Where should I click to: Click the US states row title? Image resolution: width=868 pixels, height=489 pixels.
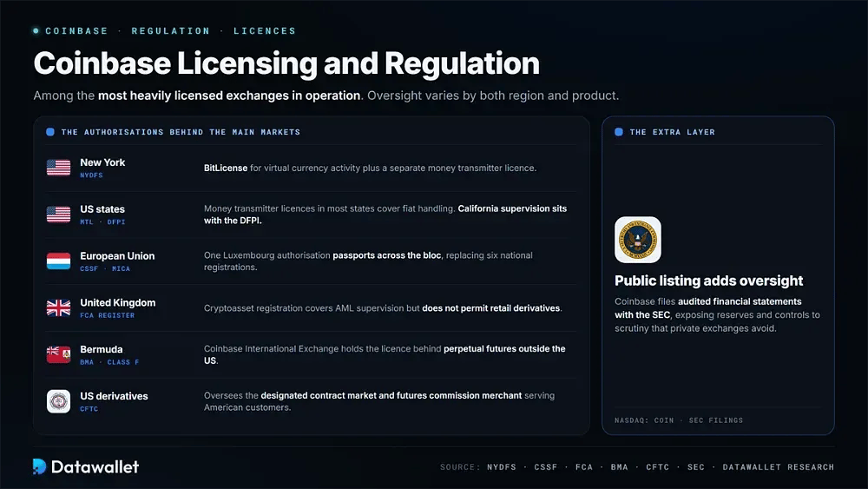[x=102, y=209]
